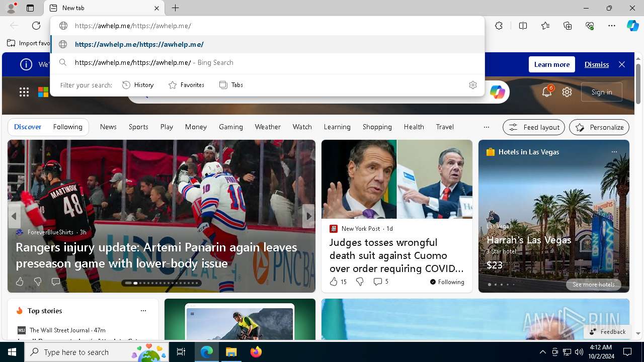Filter suggestions by Tabs
The width and height of the screenshot is (644, 362).
(x=231, y=85)
